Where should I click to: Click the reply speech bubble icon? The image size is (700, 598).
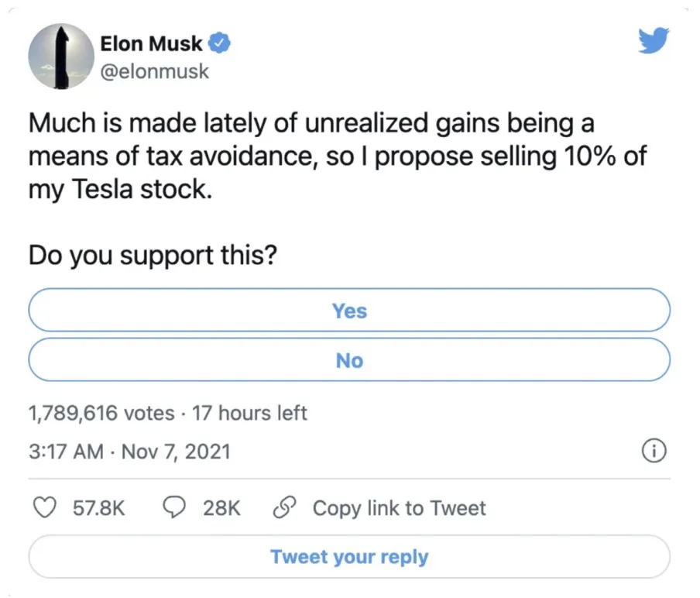pyautogui.click(x=176, y=508)
